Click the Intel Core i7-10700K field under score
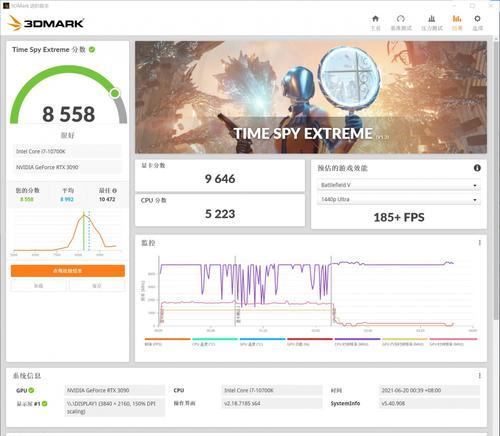Image resolution: width=500 pixels, height=436 pixels. 68,151
